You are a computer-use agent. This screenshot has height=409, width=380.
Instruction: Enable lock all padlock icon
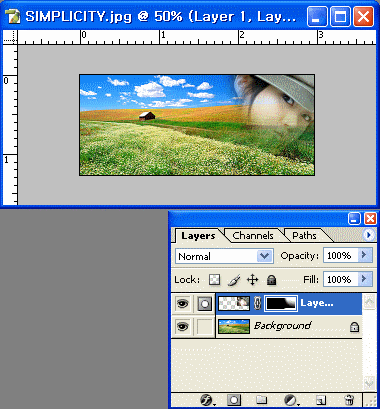[x=271, y=280]
